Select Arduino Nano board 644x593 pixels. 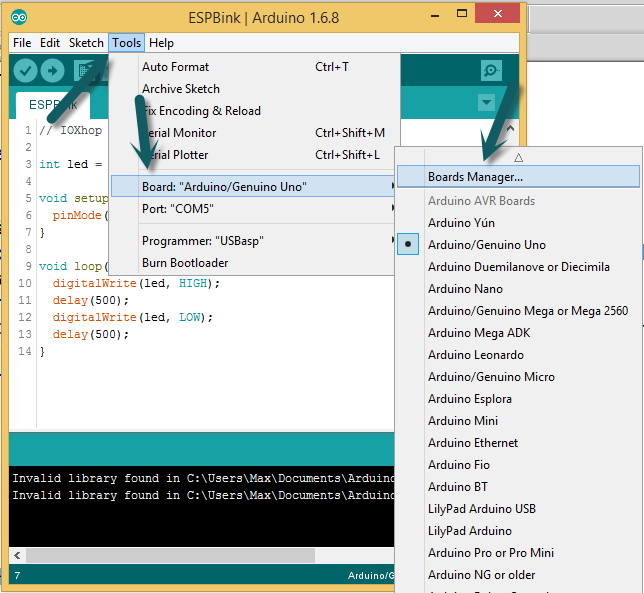[518, 289]
